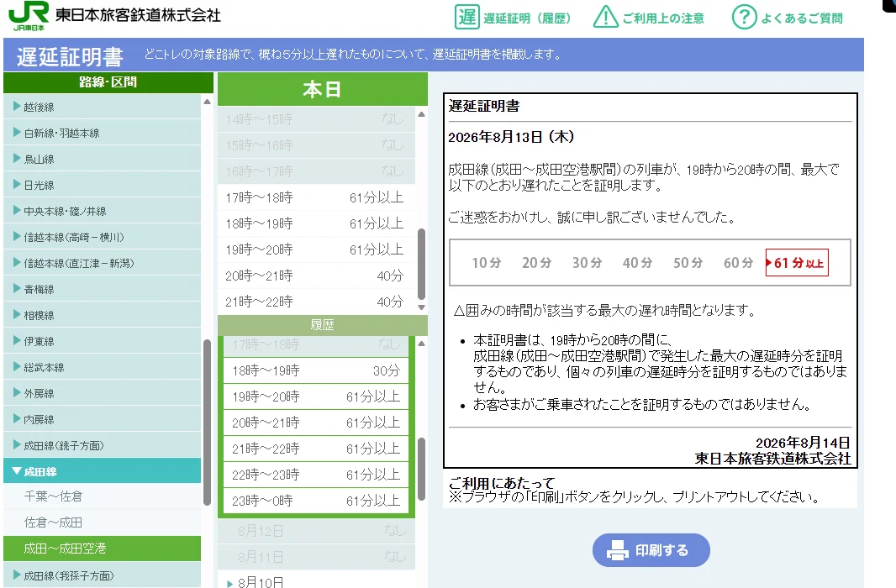Viewport: 896px width, 588px height.
Task: Expand 信越本線(直江津－新潟) route
Action: 103,263
